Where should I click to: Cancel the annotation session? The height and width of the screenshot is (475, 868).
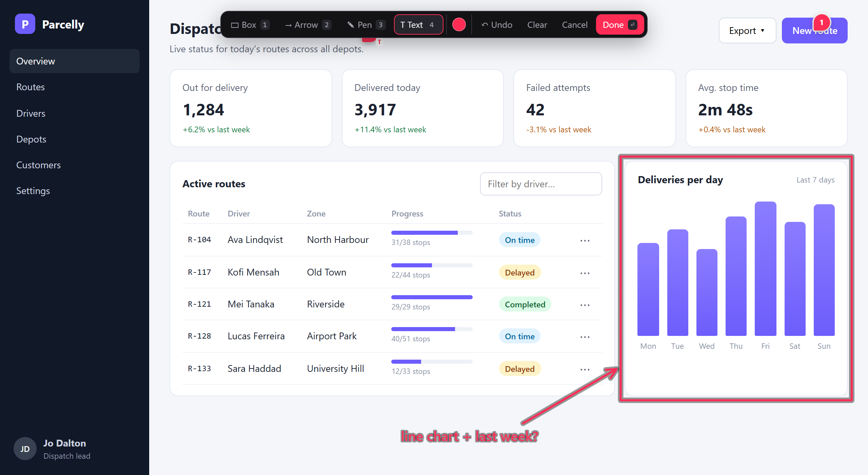tap(575, 25)
